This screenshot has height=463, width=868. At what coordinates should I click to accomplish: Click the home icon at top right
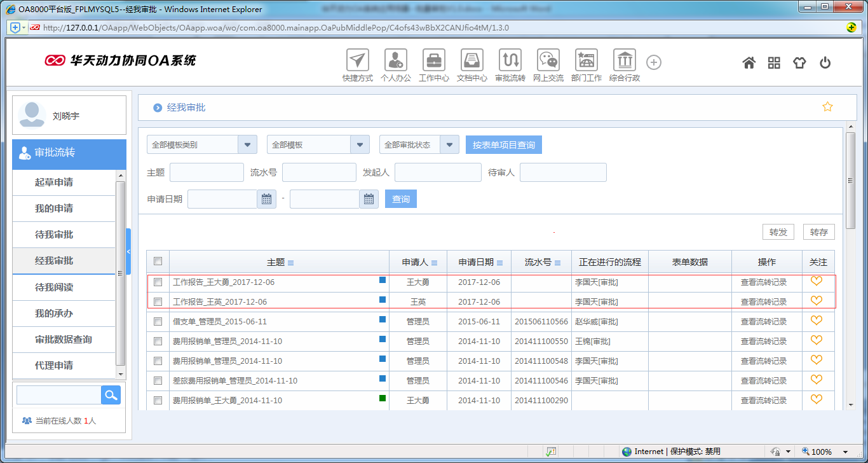tap(749, 62)
